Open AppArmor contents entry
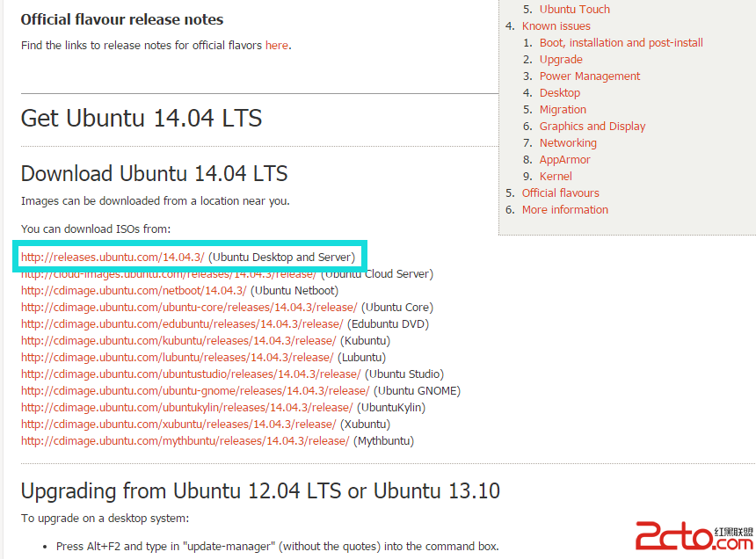Screen dimensions: 756x559 tap(564, 159)
